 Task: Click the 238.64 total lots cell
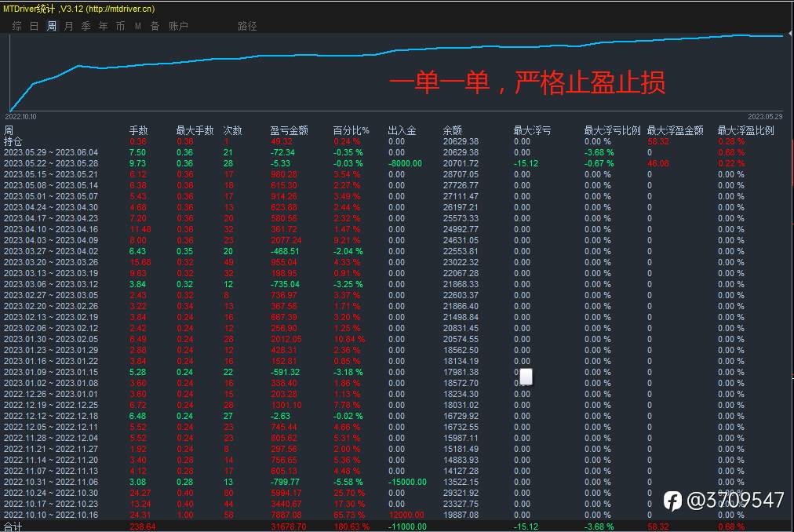[x=142, y=527]
